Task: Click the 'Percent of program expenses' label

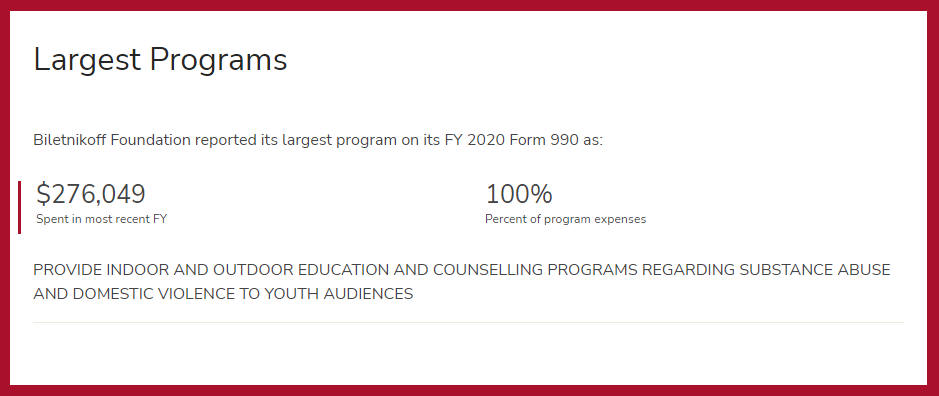Action: [x=565, y=219]
